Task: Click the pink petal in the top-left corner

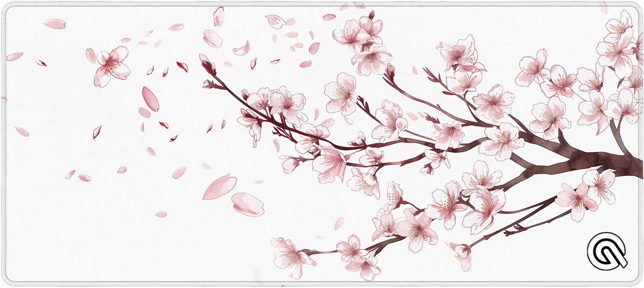Action: (x=55, y=24)
